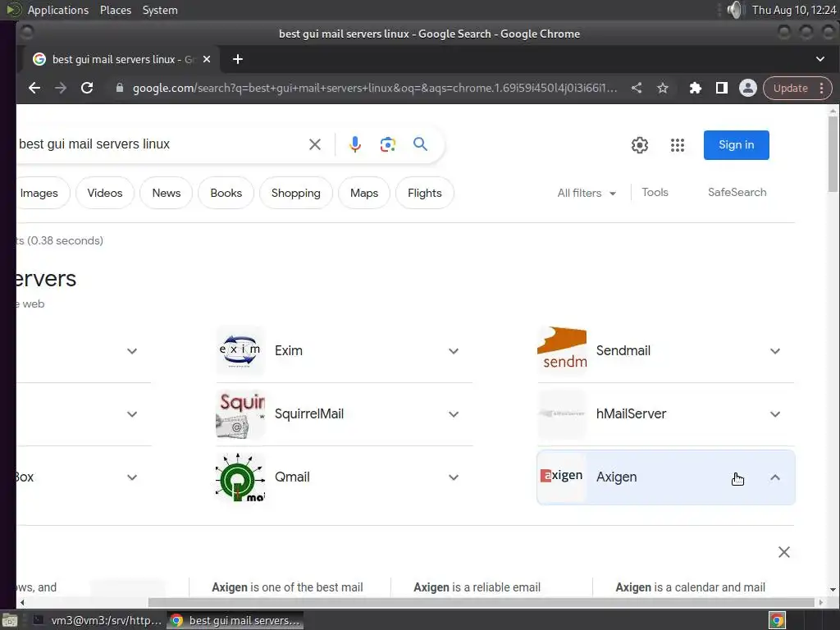Open Chrome side panel icon
Image resolution: width=840 pixels, height=630 pixels.
click(x=722, y=89)
